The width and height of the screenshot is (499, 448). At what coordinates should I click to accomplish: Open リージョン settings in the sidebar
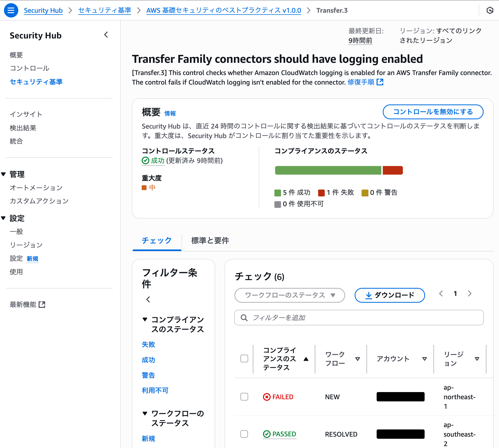[26, 245]
